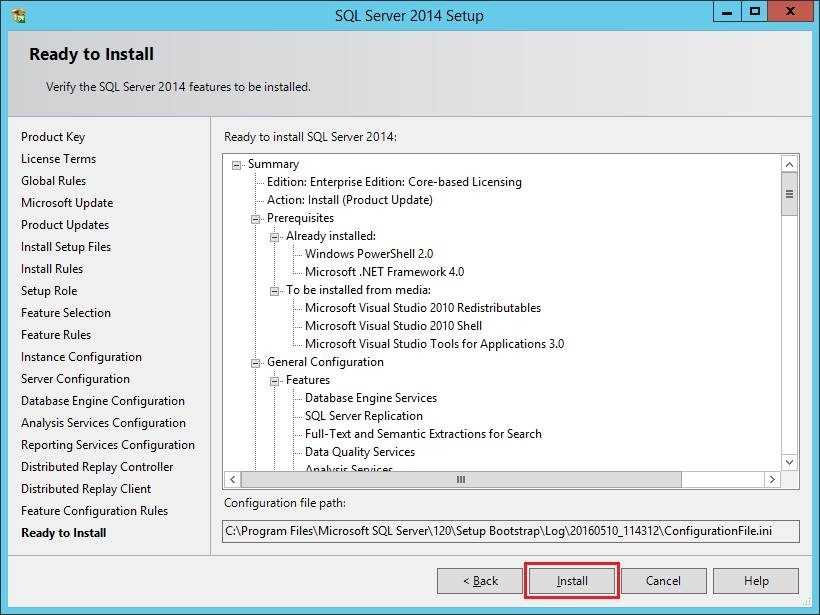820x615 pixels.
Task: Select SQL Server Replication tree row
Action: [x=363, y=416]
